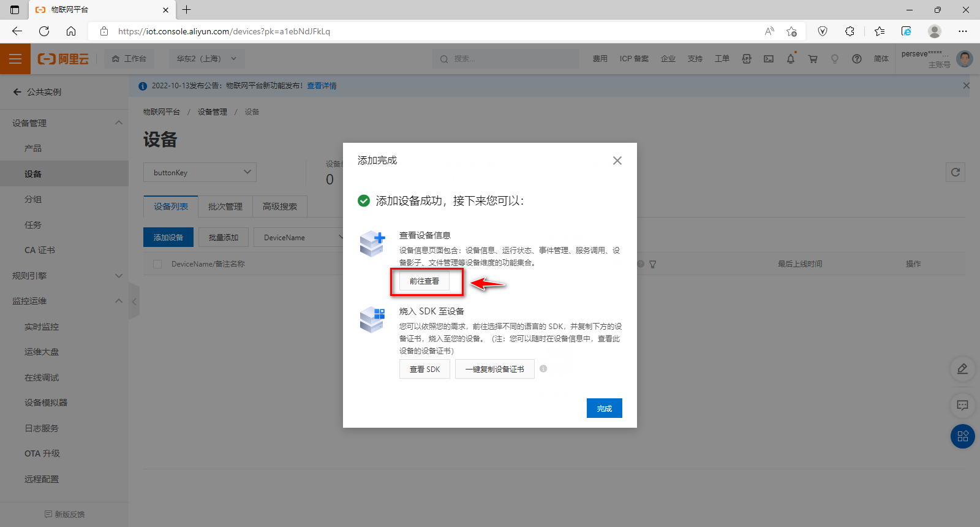The width and height of the screenshot is (980, 527).
Task: Click the 设备管理 breadcrumb
Action: pos(212,112)
